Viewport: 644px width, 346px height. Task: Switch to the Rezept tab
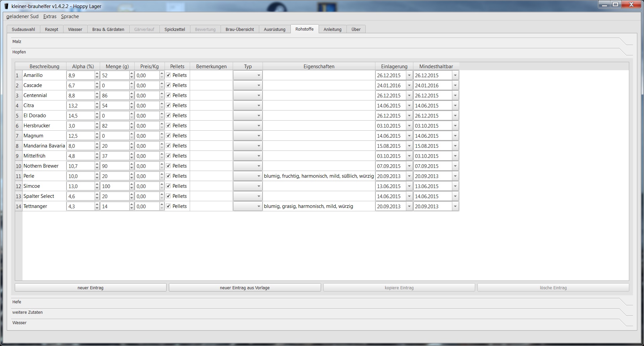tap(51, 29)
